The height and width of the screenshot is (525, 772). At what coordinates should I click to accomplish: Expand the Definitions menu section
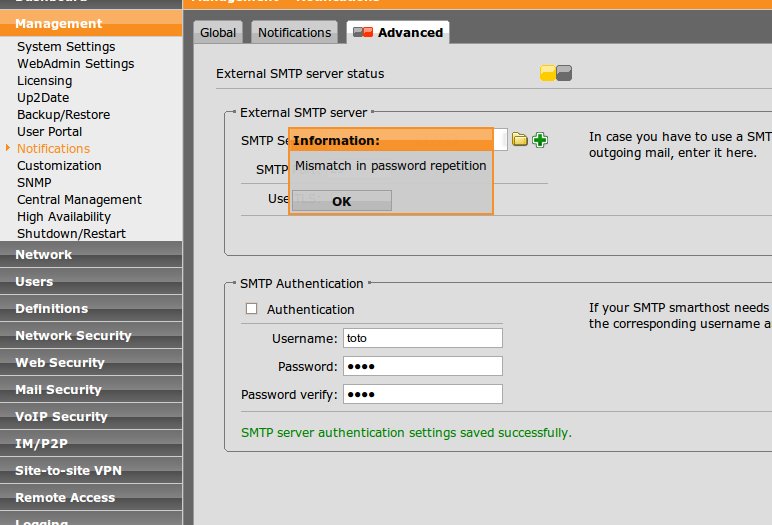91,309
